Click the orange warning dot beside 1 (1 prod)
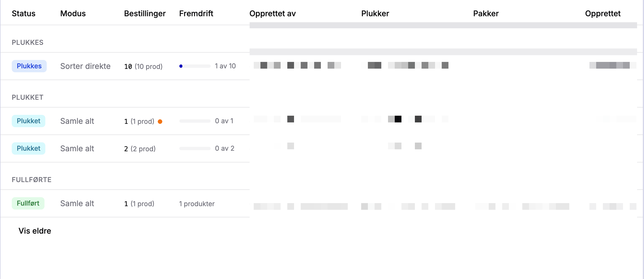This screenshot has height=279, width=644. 160,122
